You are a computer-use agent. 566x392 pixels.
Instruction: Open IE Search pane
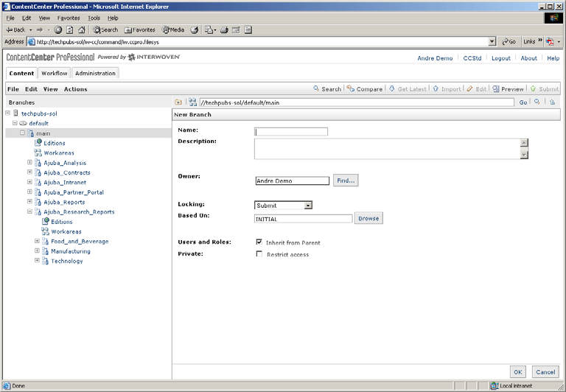(x=105, y=30)
